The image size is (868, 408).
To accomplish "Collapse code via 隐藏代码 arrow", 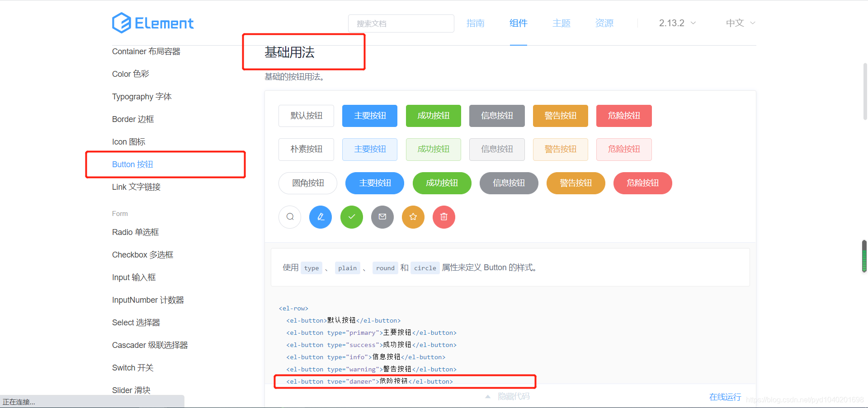I will pos(488,396).
